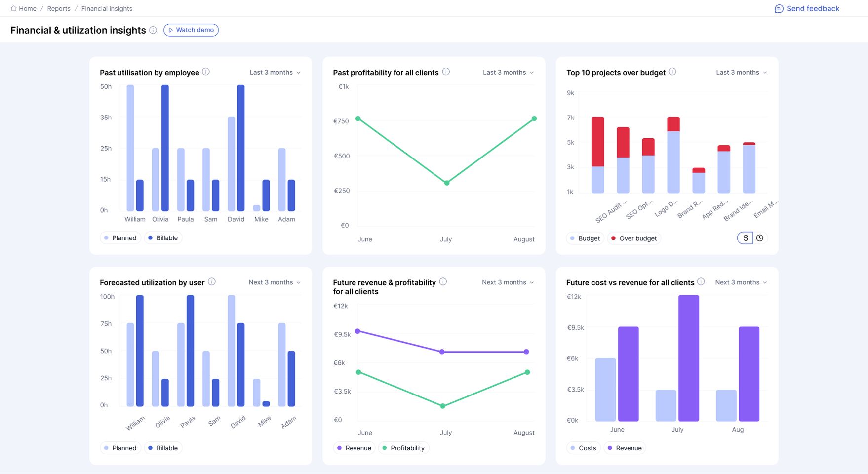The width and height of the screenshot is (868, 474).
Task: Click info icon next to Past utilisation by employee
Action: click(x=206, y=72)
